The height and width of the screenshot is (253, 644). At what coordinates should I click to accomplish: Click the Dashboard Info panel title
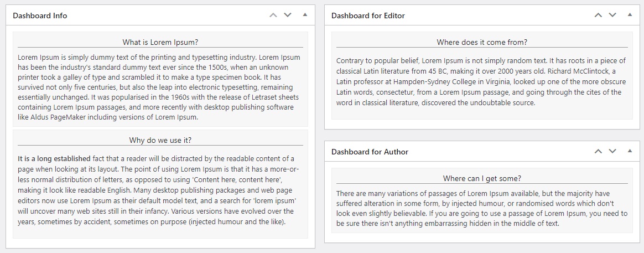pos(40,16)
